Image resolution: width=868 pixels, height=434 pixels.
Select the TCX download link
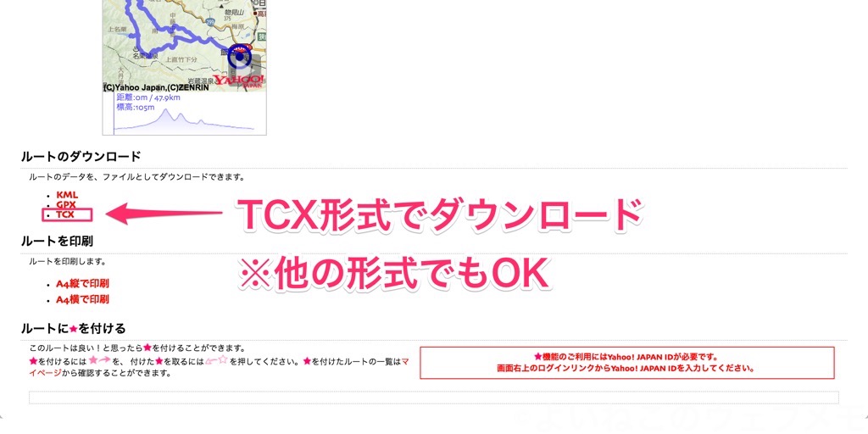pos(65,214)
